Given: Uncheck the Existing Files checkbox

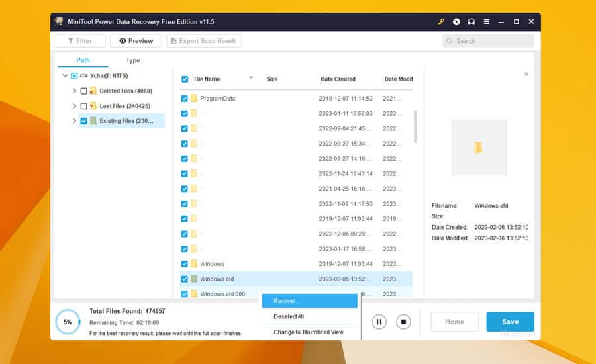Looking at the screenshot, I should [83, 121].
